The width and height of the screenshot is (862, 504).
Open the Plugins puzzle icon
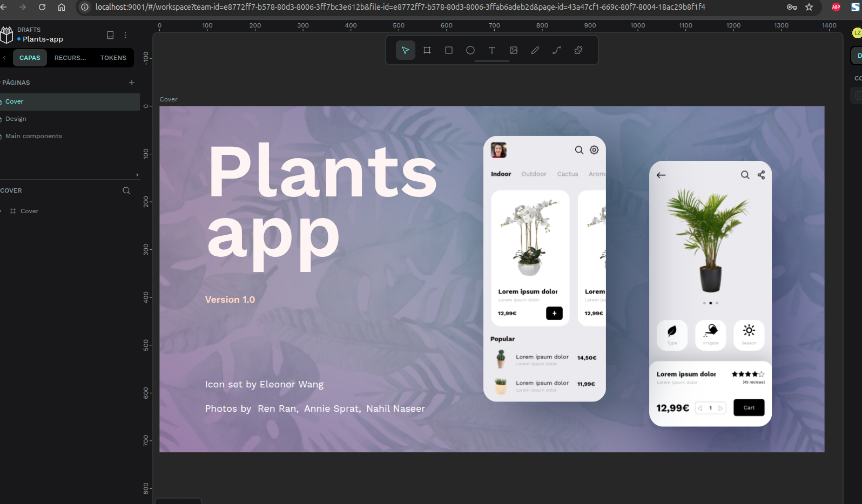578,50
